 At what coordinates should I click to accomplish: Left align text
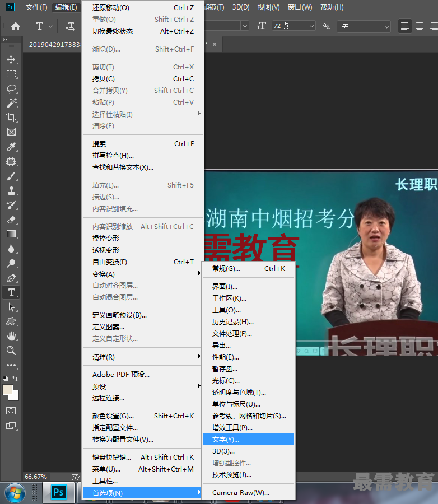405,26
